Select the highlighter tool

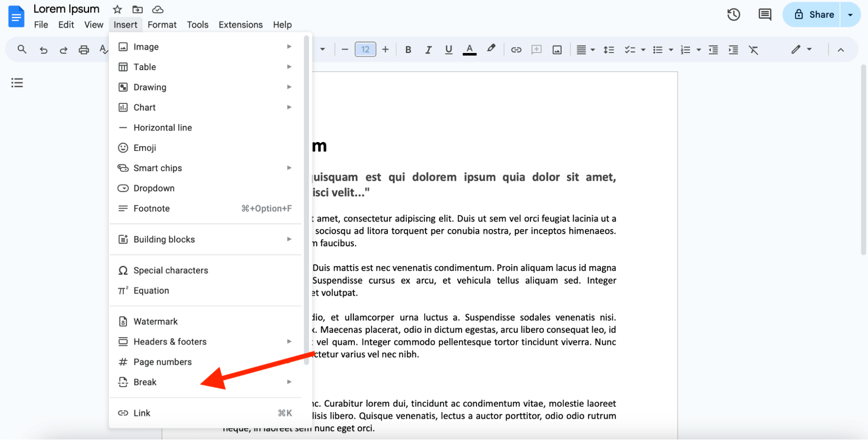pos(491,49)
